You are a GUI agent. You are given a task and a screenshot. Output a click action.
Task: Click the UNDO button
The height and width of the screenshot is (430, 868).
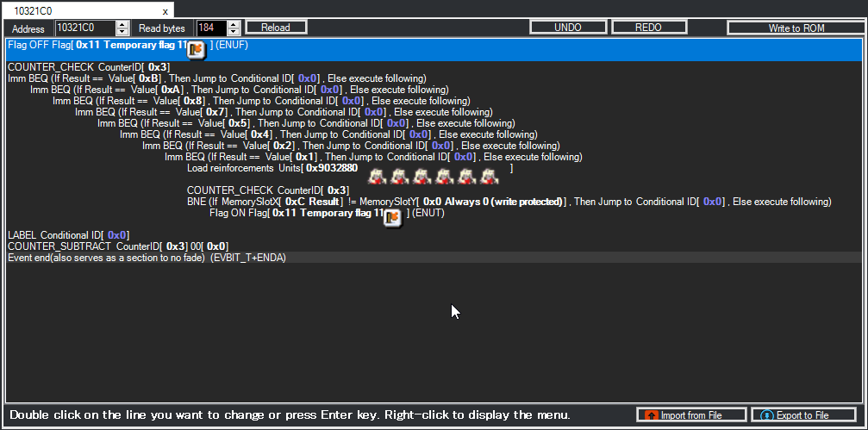coord(568,27)
